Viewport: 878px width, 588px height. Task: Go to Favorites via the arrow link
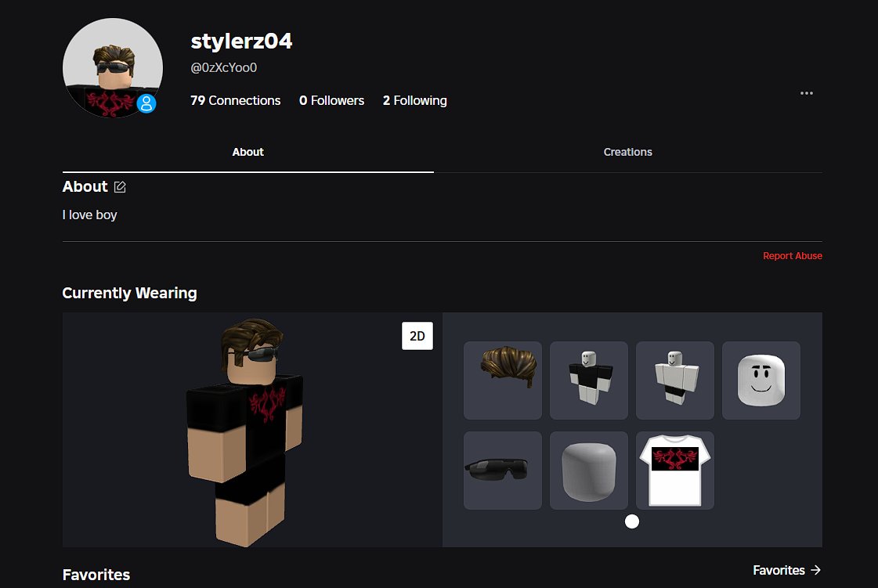(x=786, y=570)
